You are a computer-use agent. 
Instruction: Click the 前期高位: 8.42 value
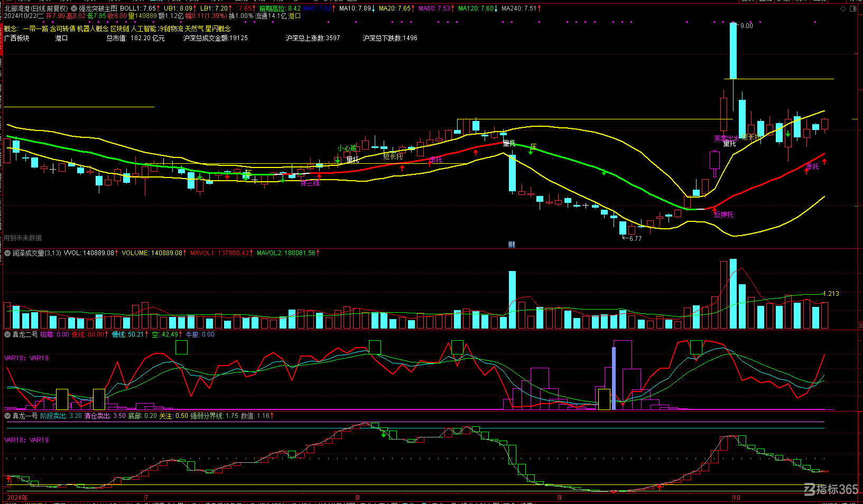280,8
